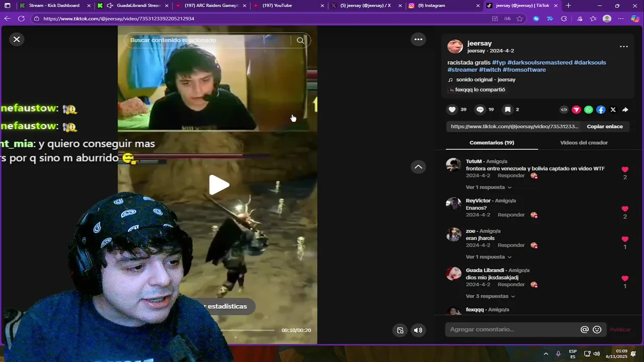Like zoe's comment
644x362 pixels.
pos(625,239)
